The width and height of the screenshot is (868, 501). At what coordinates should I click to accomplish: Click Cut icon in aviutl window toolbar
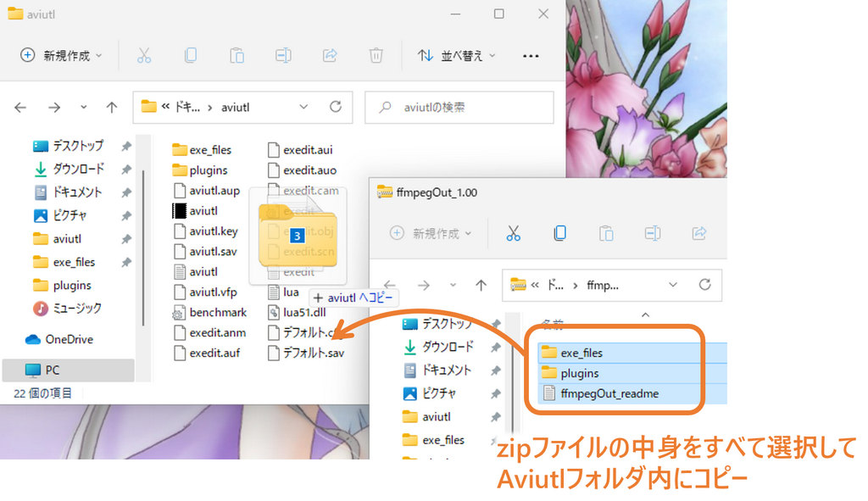(x=144, y=55)
